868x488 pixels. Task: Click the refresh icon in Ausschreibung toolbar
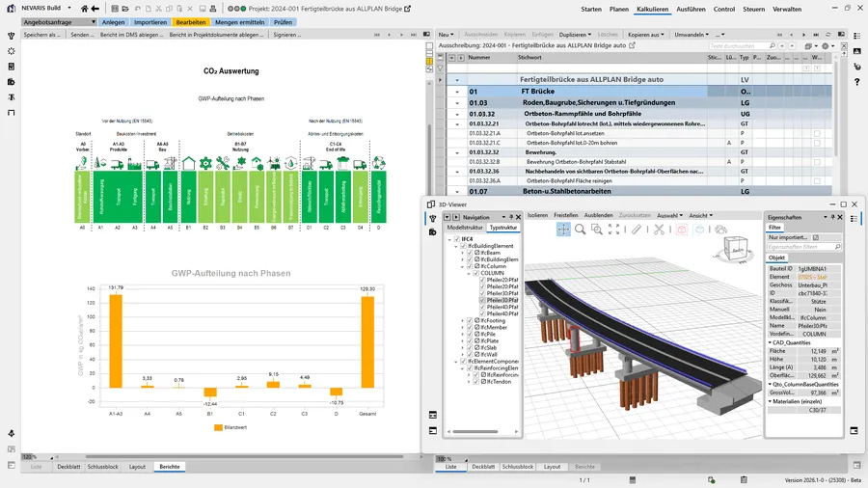tap(828, 35)
